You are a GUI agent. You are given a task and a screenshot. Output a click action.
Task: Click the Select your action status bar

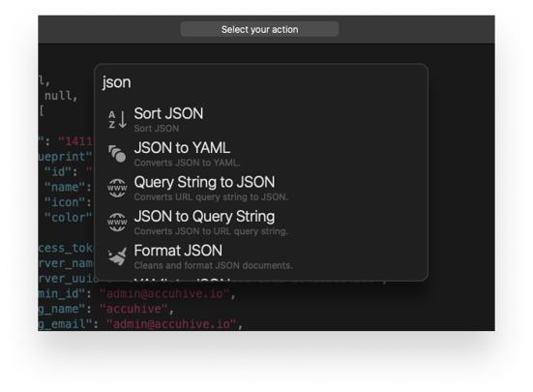coord(259,30)
